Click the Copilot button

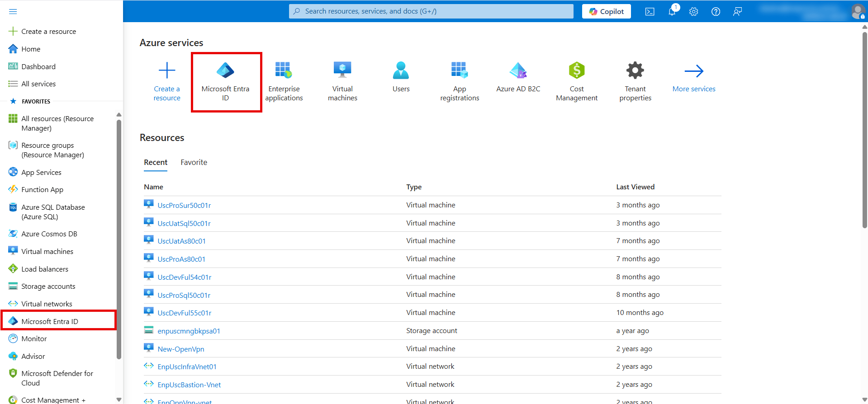coord(606,11)
